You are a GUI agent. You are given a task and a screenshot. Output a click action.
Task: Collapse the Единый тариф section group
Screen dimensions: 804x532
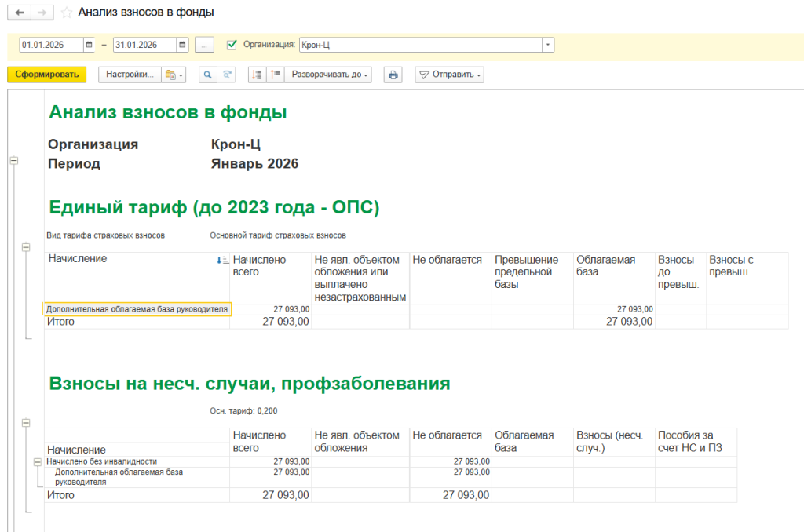pos(25,247)
